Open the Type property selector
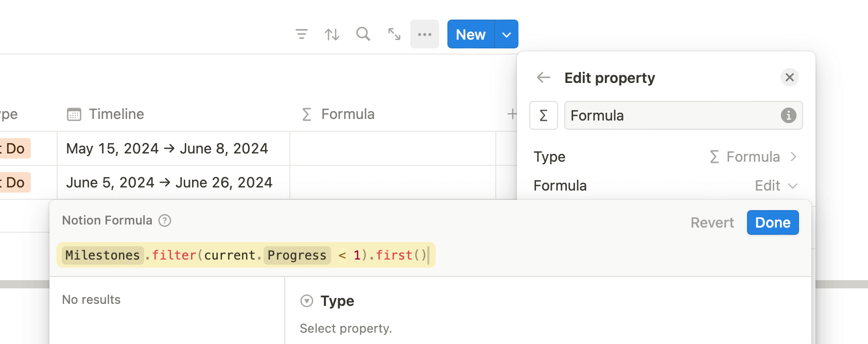Viewport: 868px width, 344px height. pos(753,157)
